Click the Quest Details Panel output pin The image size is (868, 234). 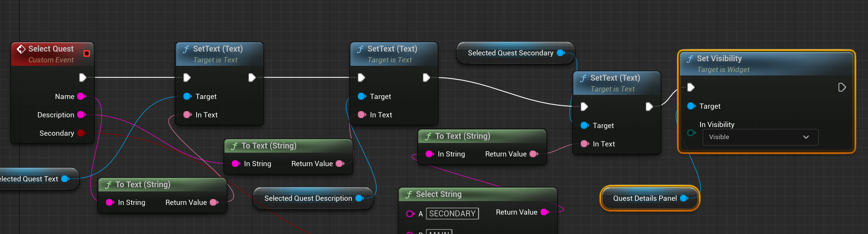684,198
